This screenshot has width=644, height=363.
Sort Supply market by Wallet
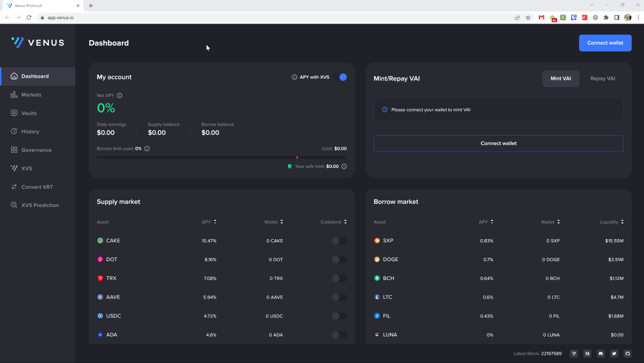click(x=274, y=222)
